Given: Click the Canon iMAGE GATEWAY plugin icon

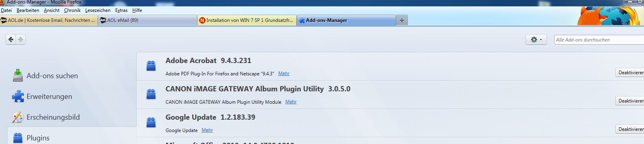Looking at the screenshot, I should (x=151, y=94).
